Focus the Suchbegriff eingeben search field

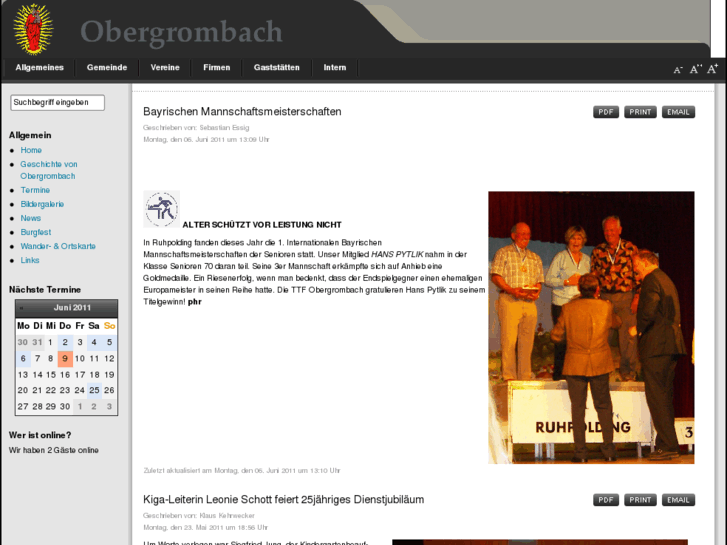click(57, 103)
